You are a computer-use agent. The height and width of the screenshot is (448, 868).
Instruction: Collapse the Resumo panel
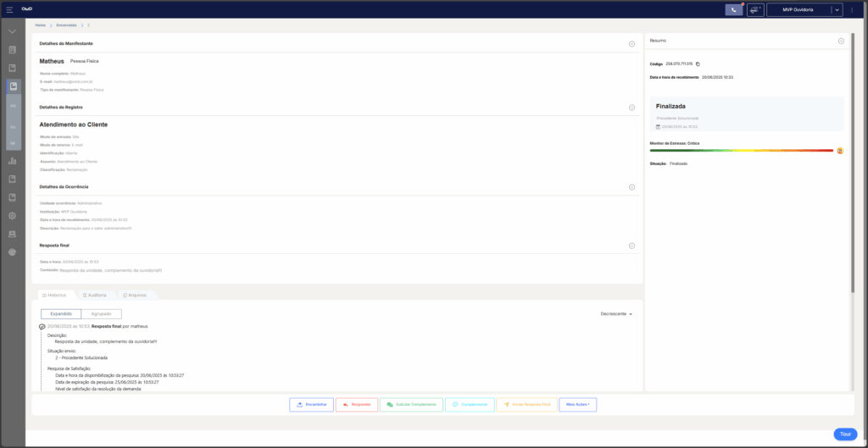pos(841,41)
